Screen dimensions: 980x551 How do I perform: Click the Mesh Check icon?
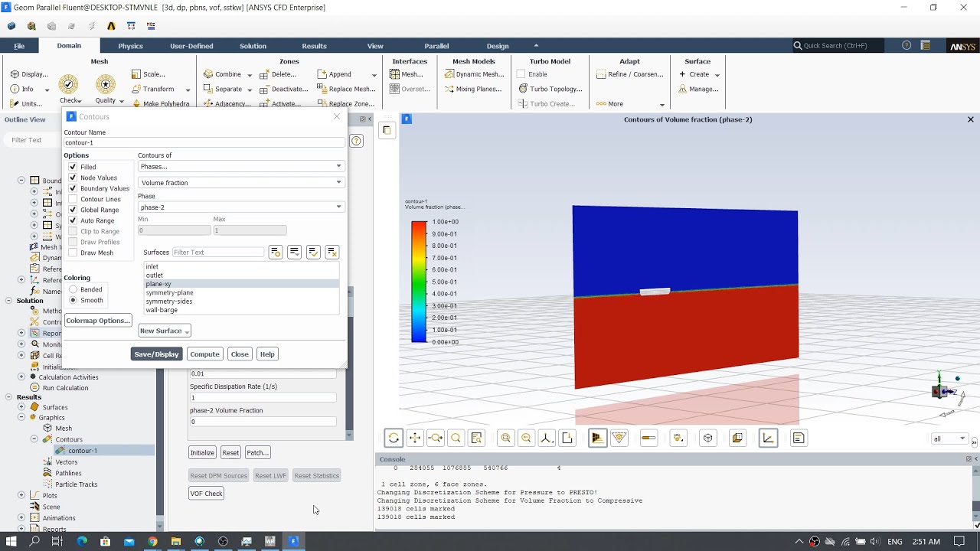(69, 84)
